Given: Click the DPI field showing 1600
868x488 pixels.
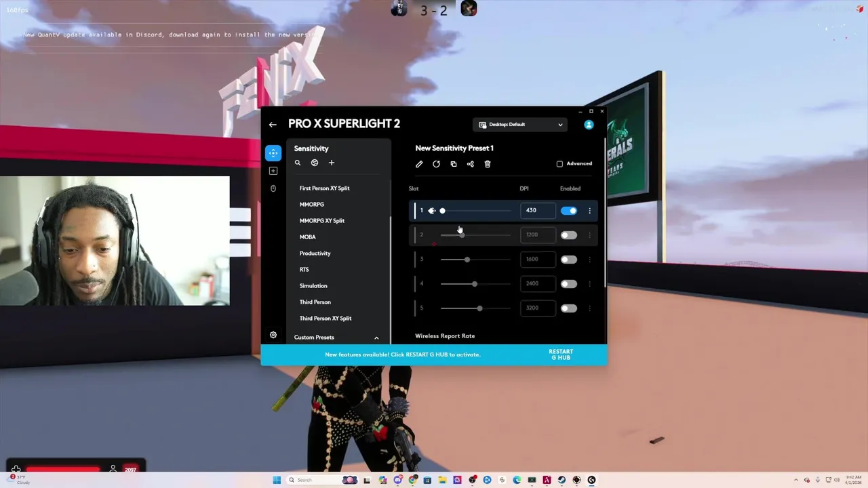Looking at the screenshot, I should [538, 260].
